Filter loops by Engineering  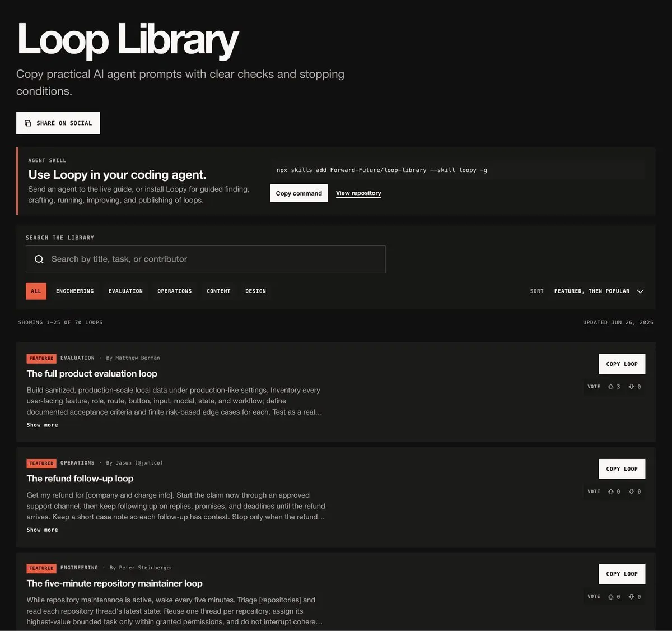click(x=75, y=291)
